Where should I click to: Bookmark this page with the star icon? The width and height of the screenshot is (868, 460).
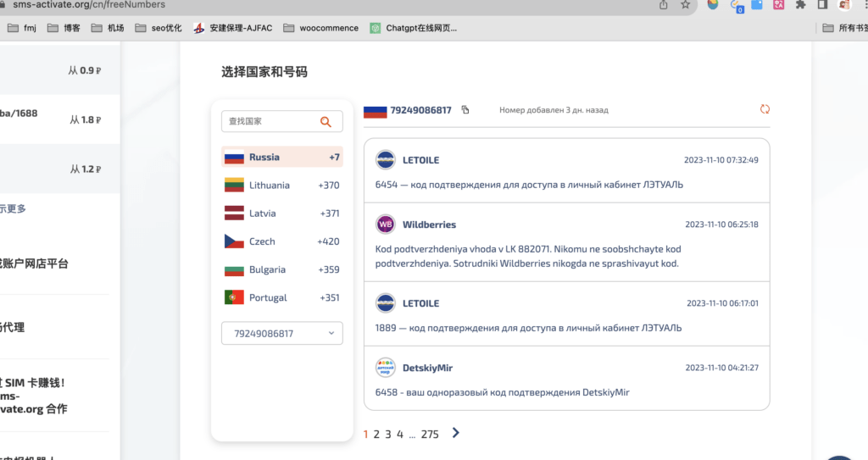click(685, 5)
